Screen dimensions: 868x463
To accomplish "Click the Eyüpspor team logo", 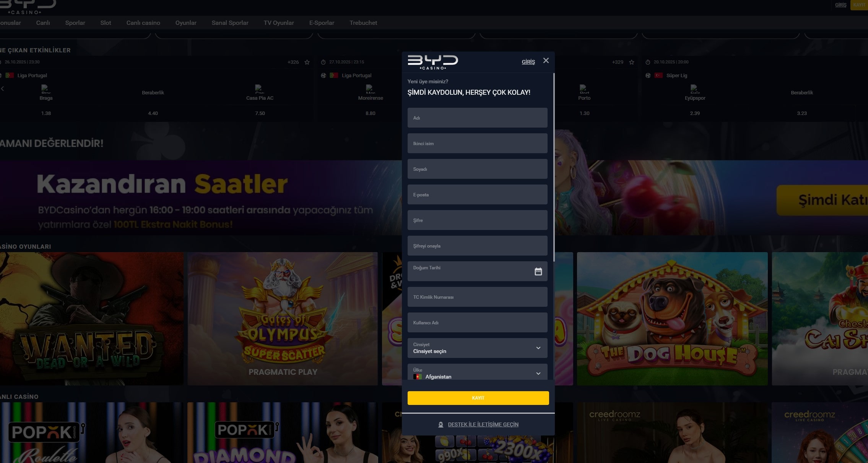I will (x=695, y=89).
